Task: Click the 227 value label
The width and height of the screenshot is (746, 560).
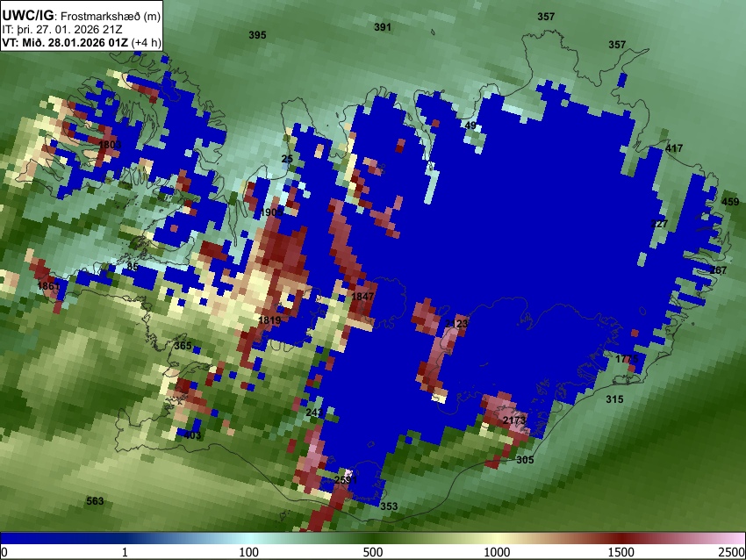Action: tap(659, 224)
